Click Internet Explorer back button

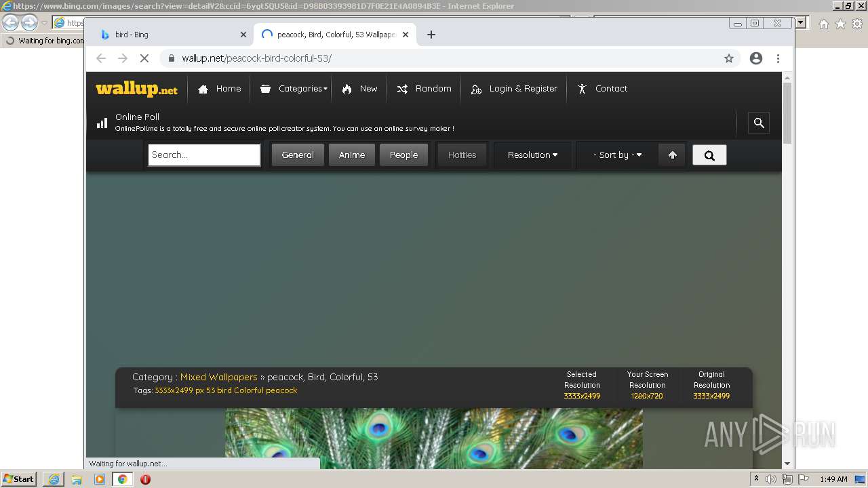point(11,22)
